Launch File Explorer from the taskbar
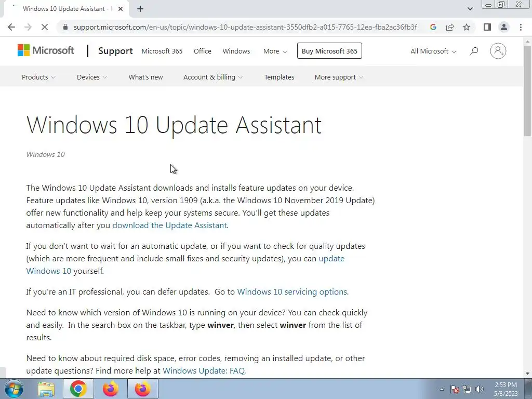 (x=46, y=389)
